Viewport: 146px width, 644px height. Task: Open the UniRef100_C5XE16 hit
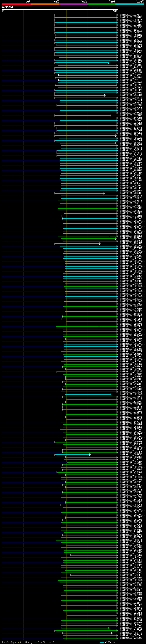[x=131, y=203]
